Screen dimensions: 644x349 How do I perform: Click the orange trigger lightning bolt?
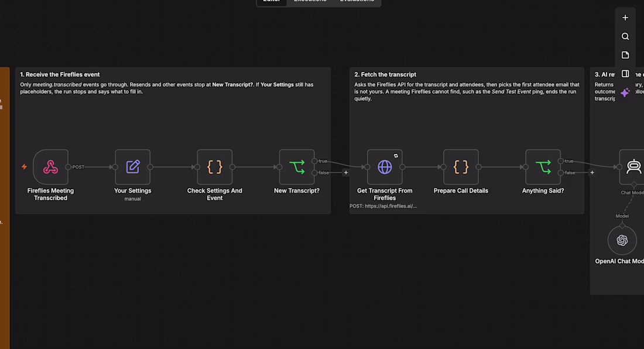24,167
